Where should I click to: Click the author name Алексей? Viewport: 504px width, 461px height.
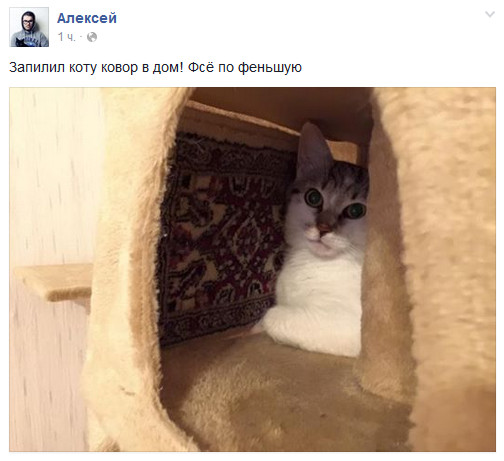pyautogui.click(x=87, y=18)
